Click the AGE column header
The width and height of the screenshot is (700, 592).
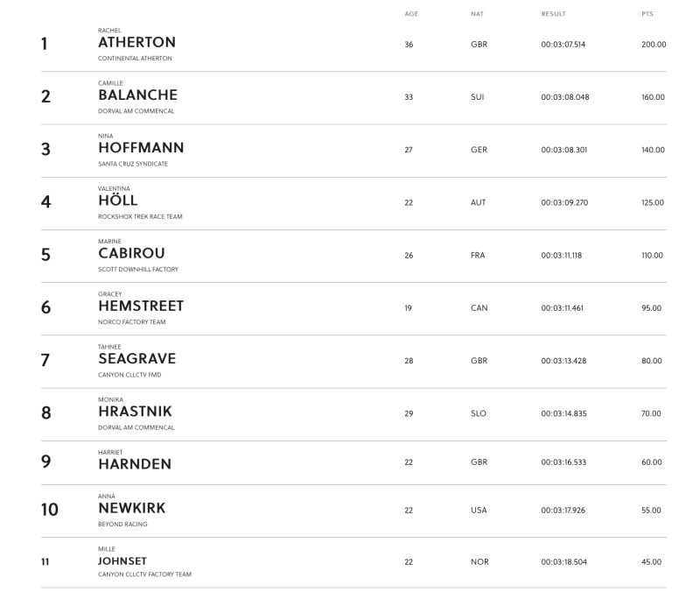pos(410,14)
